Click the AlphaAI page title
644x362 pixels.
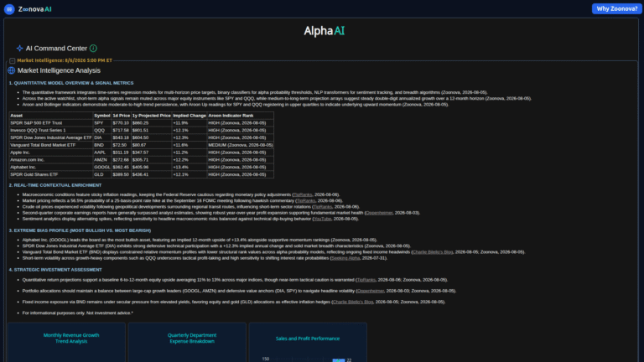point(324,31)
